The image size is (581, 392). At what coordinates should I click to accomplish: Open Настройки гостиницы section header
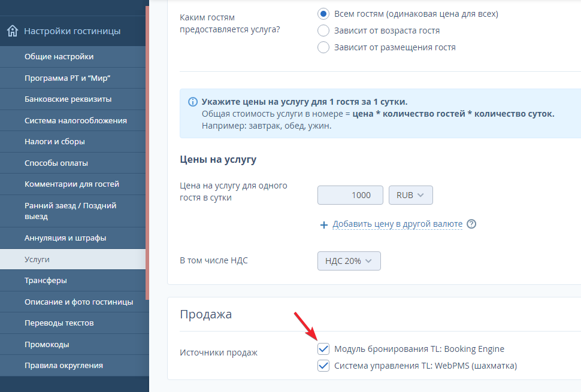(72, 31)
